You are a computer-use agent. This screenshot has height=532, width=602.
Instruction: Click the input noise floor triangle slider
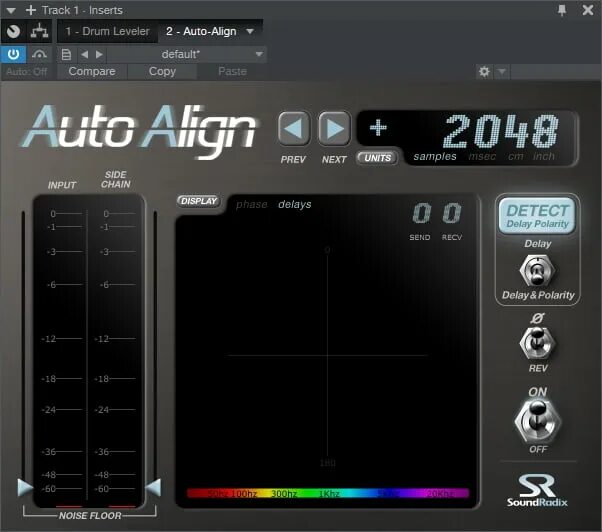(25, 487)
